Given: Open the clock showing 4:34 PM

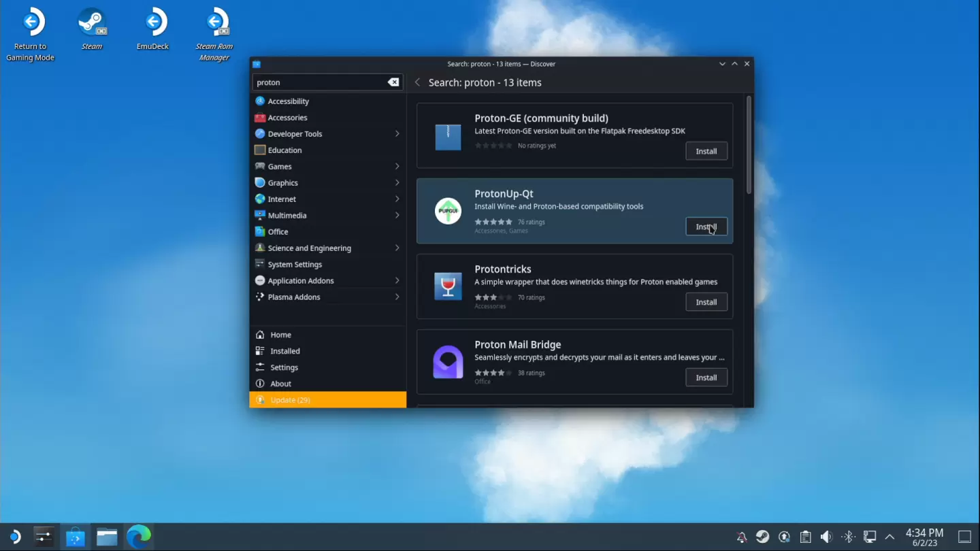Looking at the screenshot, I should click(924, 537).
